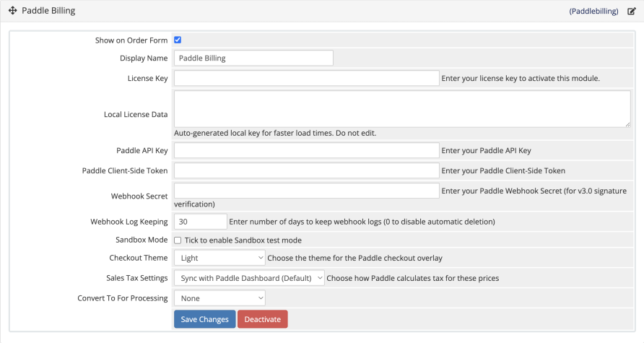644x343 pixels.
Task: Focus the License Key field
Action: click(x=306, y=78)
